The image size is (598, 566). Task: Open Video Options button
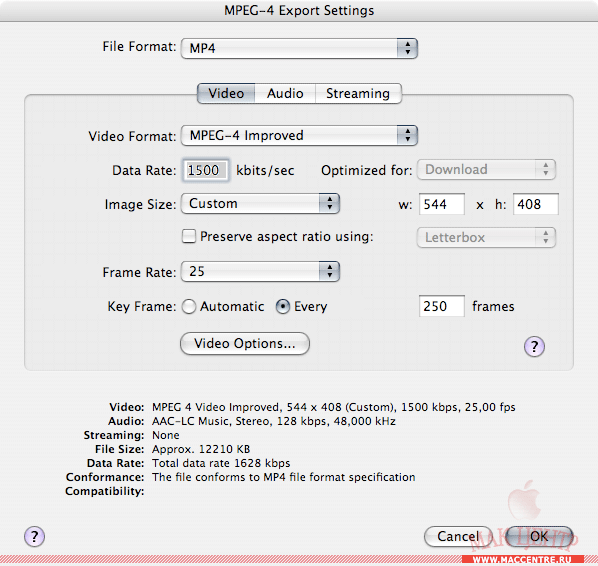pyautogui.click(x=245, y=344)
